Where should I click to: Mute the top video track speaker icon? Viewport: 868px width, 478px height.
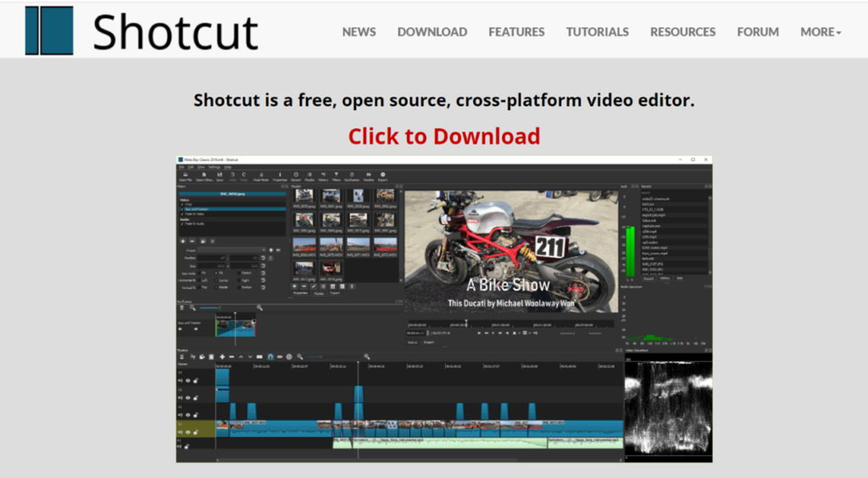[180, 381]
